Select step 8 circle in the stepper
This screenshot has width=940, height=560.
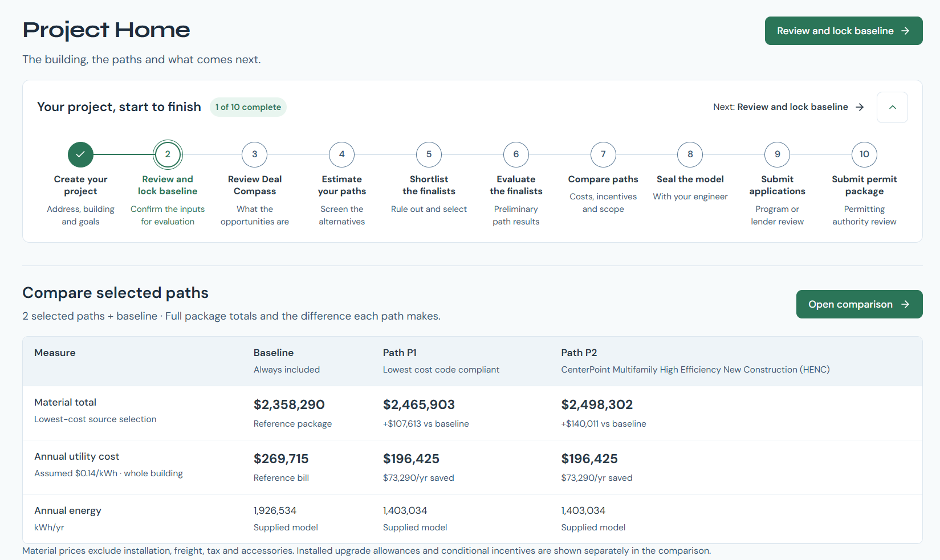690,154
